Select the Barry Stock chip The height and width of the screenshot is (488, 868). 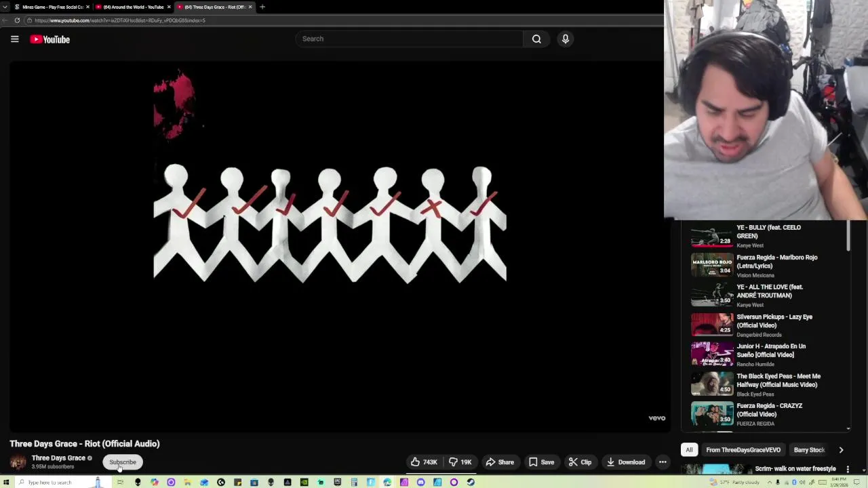[809, 450]
